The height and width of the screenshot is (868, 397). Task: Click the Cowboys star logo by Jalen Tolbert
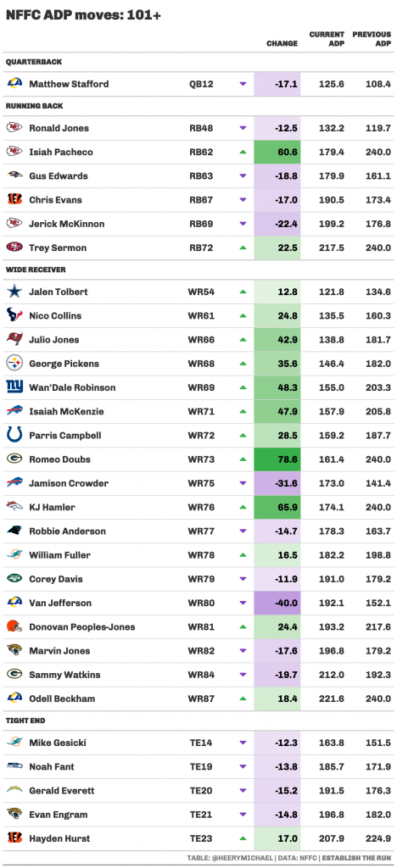coord(14,292)
